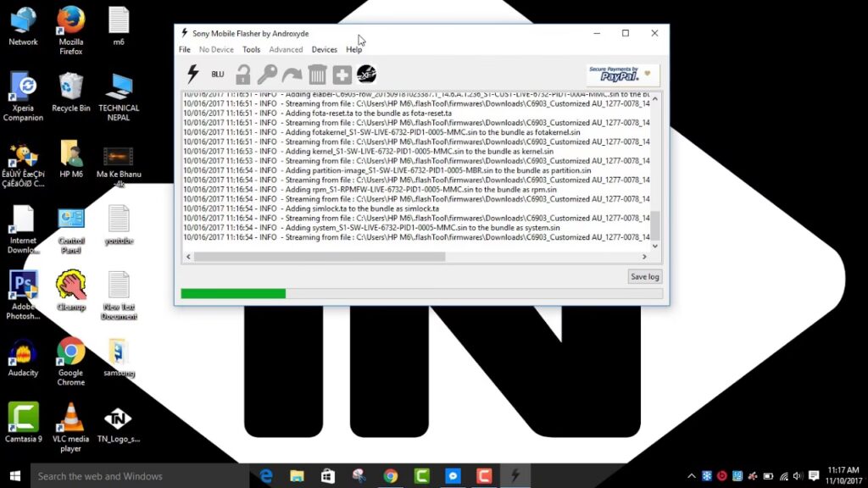This screenshot has width=868, height=488.
Task: Click the key icon in the toolbar
Action: tap(267, 75)
